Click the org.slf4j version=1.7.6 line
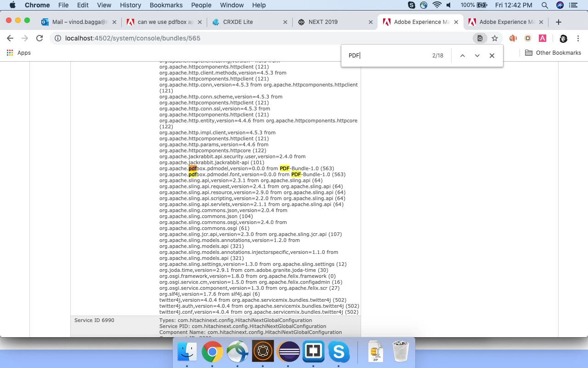The width and height of the screenshot is (588, 368). click(209, 294)
